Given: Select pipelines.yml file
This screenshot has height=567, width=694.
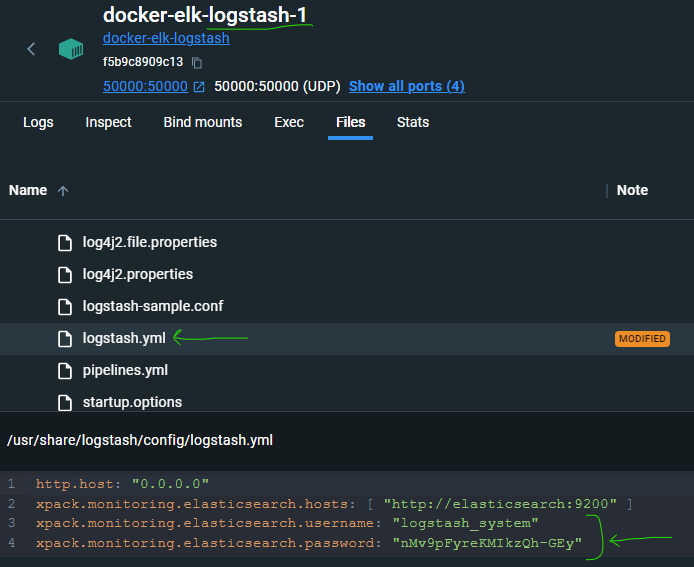Looking at the screenshot, I should coord(125,370).
